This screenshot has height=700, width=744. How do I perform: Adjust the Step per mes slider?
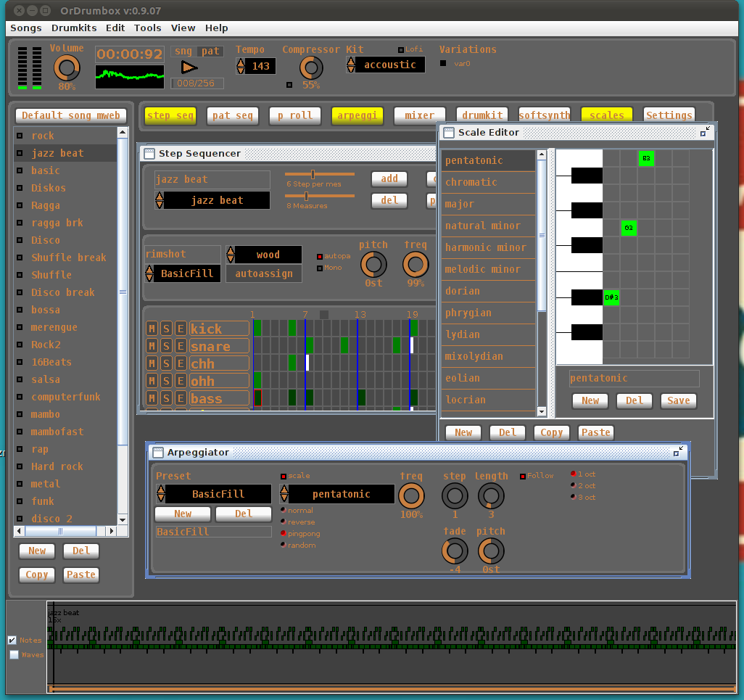click(x=319, y=174)
